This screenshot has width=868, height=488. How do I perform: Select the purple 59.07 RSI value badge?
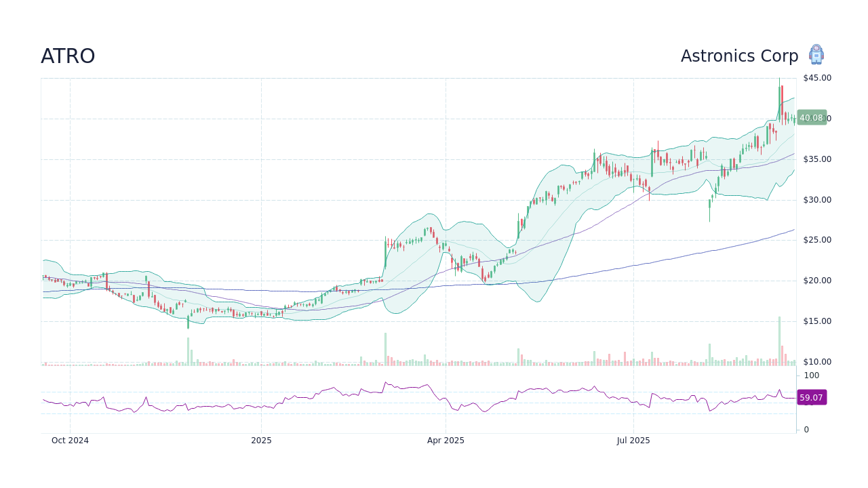(x=811, y=398)
